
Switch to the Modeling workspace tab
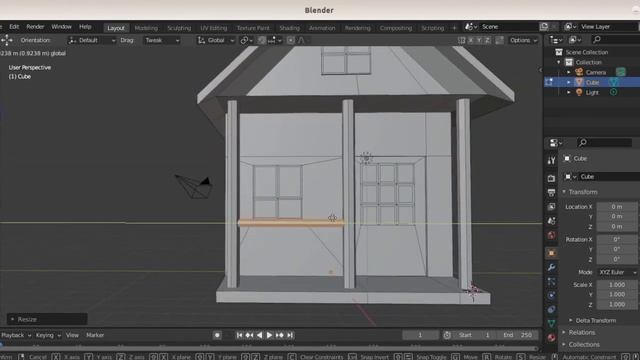[146, 28]
